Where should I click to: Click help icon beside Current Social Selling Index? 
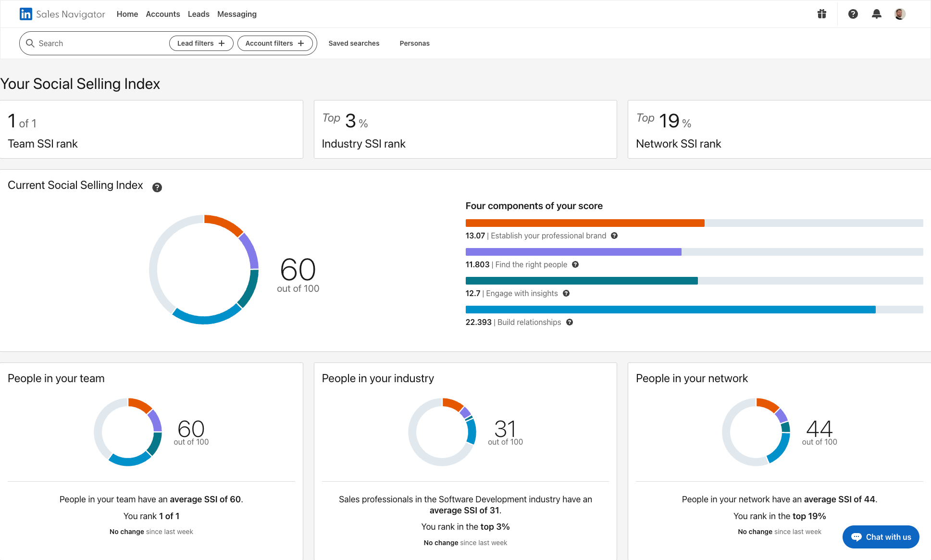click(x=157, y=187)
